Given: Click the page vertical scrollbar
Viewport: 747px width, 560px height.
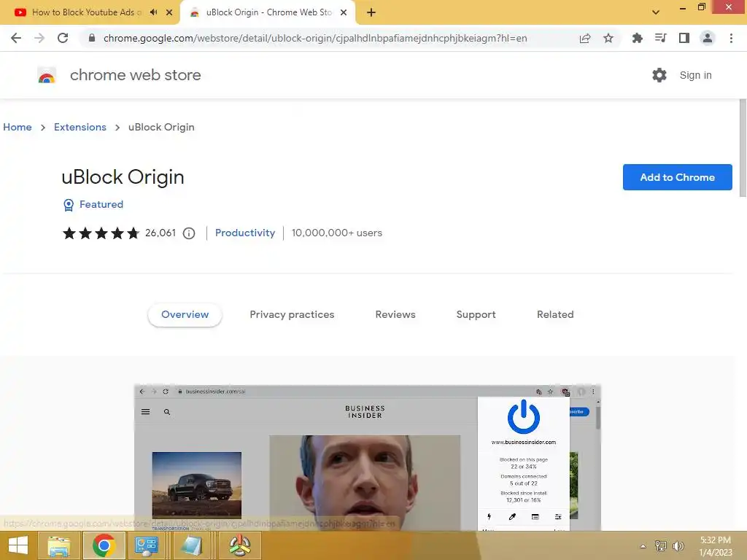Looking at the screenshot, I should [743, 147].
